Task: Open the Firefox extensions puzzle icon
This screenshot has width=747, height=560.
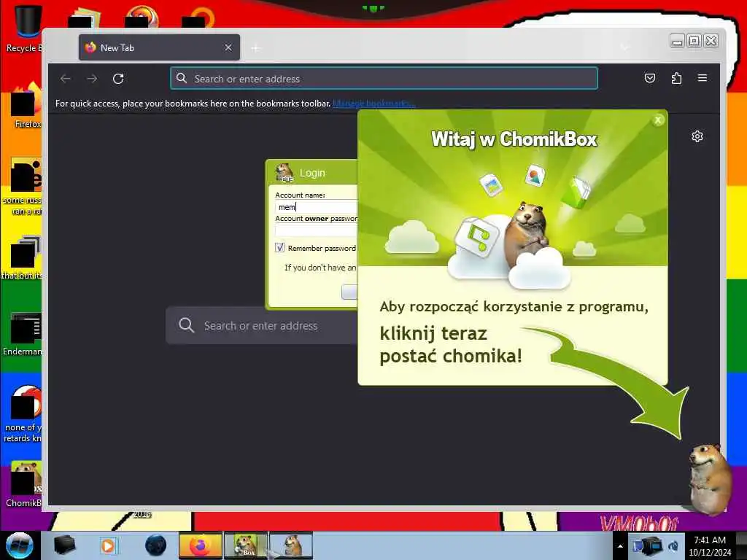Action: pos(676,78)
